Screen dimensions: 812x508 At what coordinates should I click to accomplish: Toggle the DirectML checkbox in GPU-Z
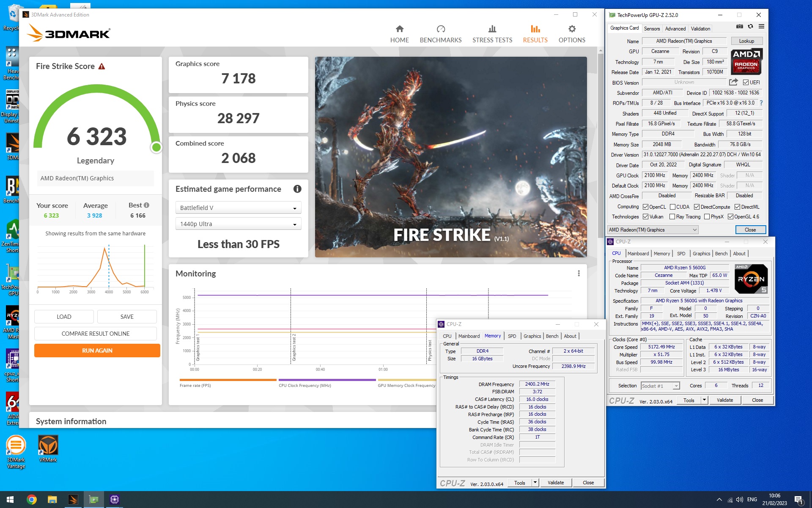tap(737, 207)
